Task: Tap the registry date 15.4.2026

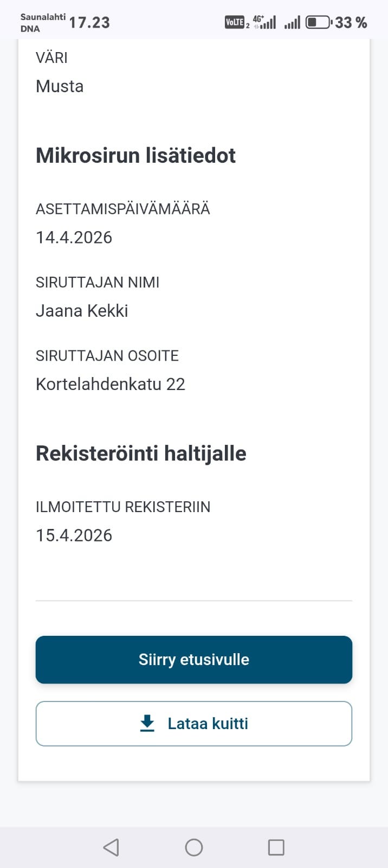Action: (74, 535)
